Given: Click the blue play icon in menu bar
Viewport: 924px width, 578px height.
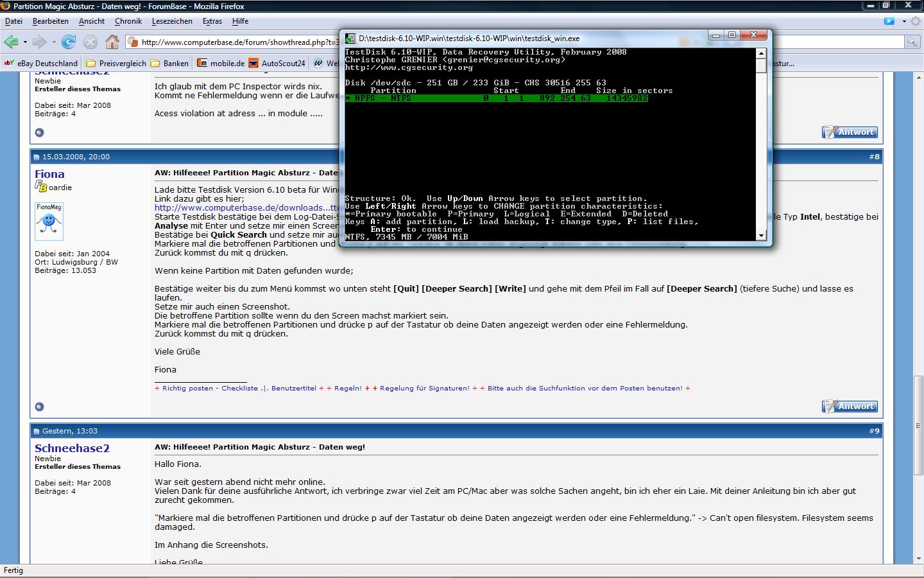Looking at the screenshot, I should click(x=889, y=21).
